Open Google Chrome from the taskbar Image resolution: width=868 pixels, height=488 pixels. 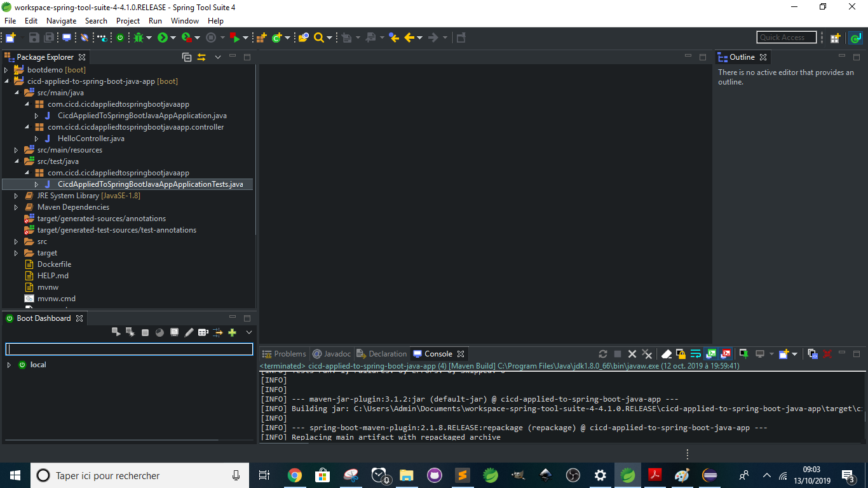tap(294, 475)
